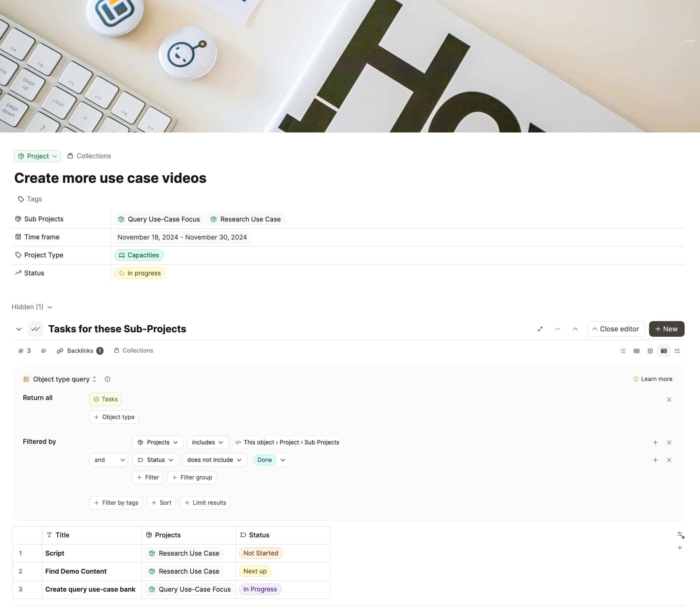This screenshot has width=700, height=615.
Task: Click the Tags icon under the page title
Action: click(x=21, y=199)
